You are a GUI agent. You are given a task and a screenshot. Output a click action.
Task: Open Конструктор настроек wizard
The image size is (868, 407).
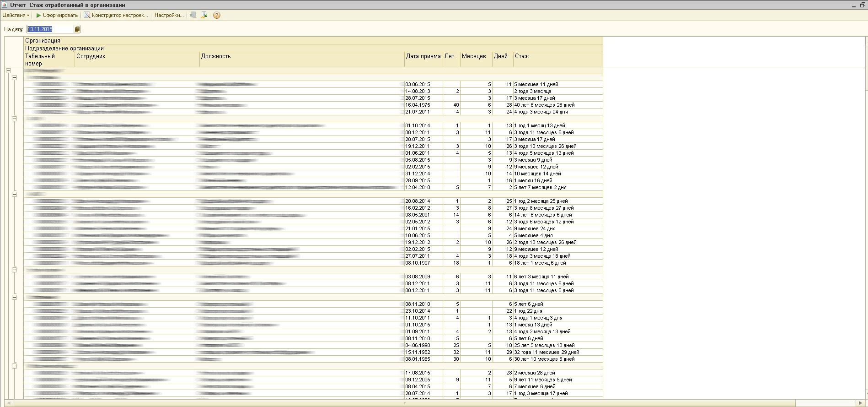coord(116,15)
